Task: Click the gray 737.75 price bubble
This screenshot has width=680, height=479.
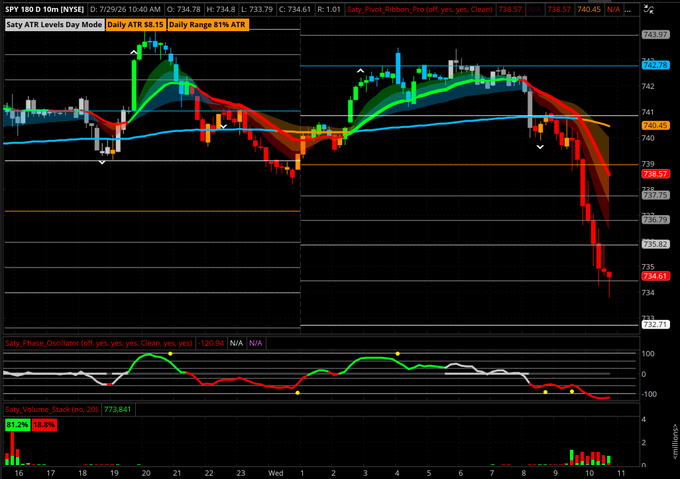Action: tap(655, 196)
